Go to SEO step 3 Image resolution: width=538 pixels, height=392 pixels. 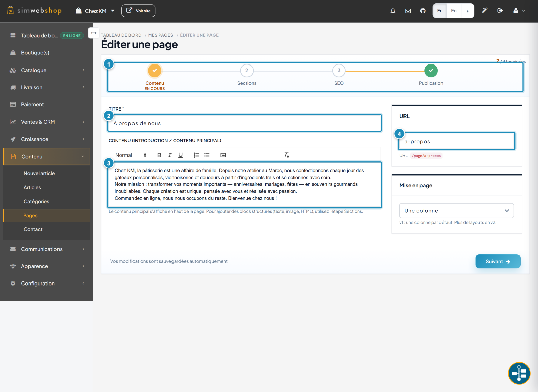(339, 71)
